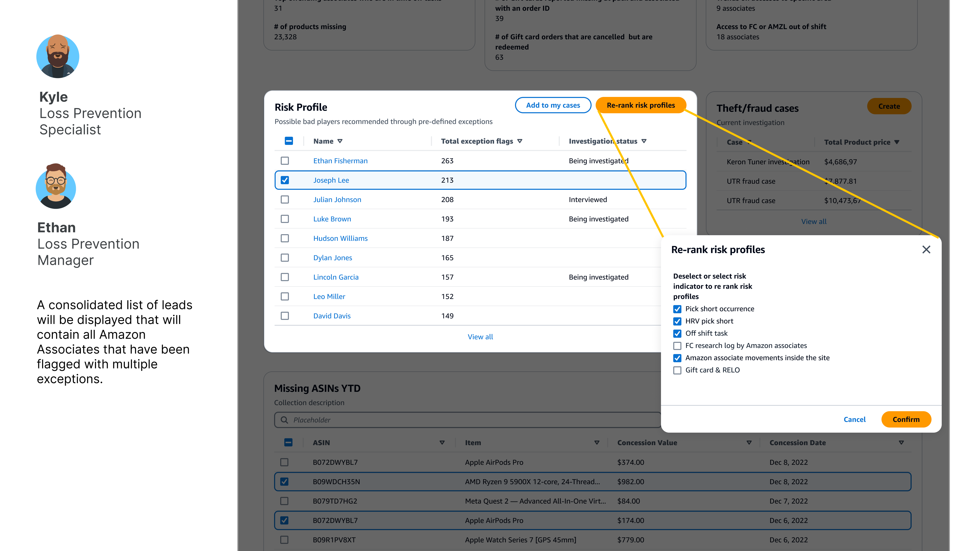Sort by Total Product price arrow
Image resolution: width=980 pixels, height=551 pixels.
tap(897, 142)
